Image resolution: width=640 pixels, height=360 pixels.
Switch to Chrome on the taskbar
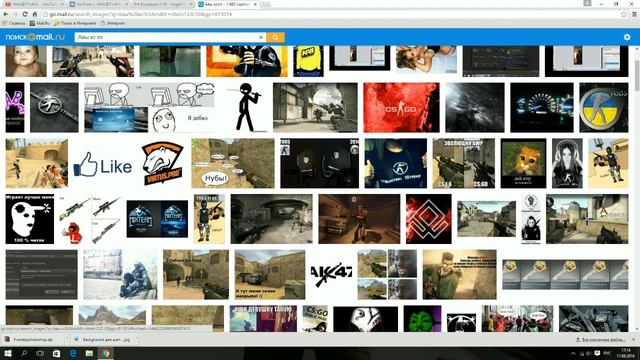pos(106,353)
